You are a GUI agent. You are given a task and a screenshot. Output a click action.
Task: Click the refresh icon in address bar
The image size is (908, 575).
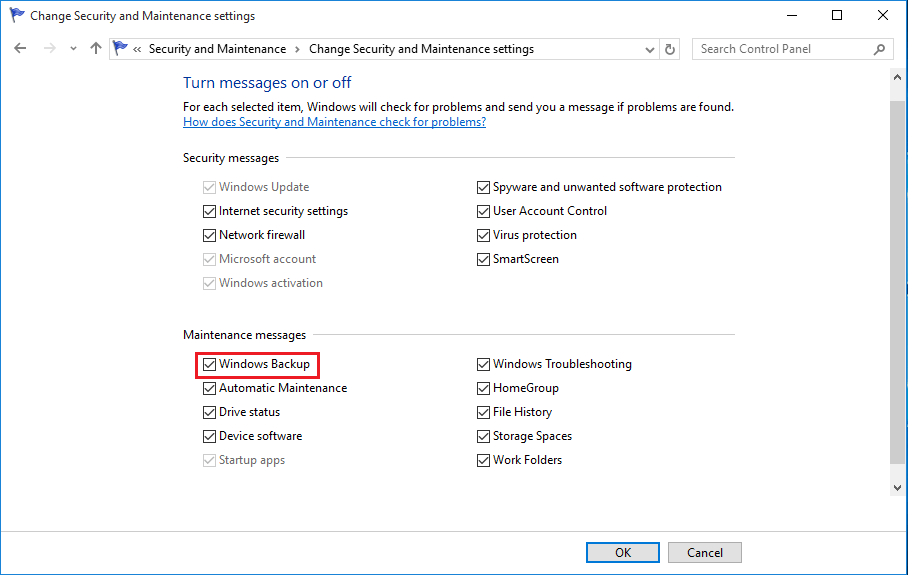tap(670, 49)
